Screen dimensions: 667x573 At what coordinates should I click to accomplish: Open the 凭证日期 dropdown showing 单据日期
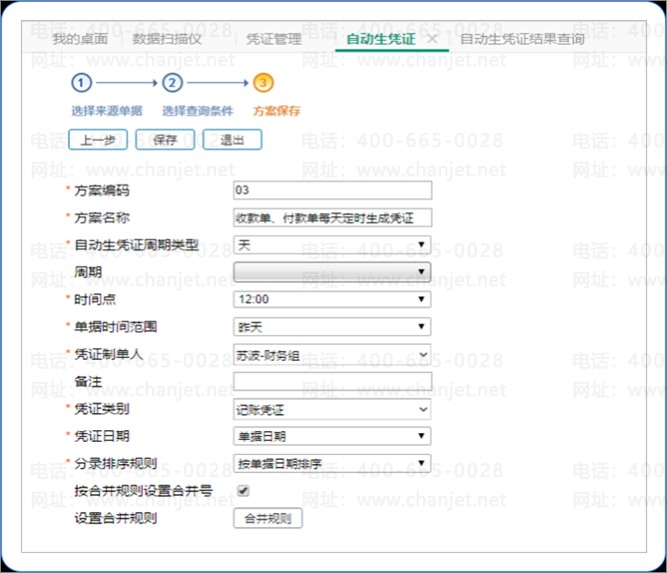(x=332, y=436)
